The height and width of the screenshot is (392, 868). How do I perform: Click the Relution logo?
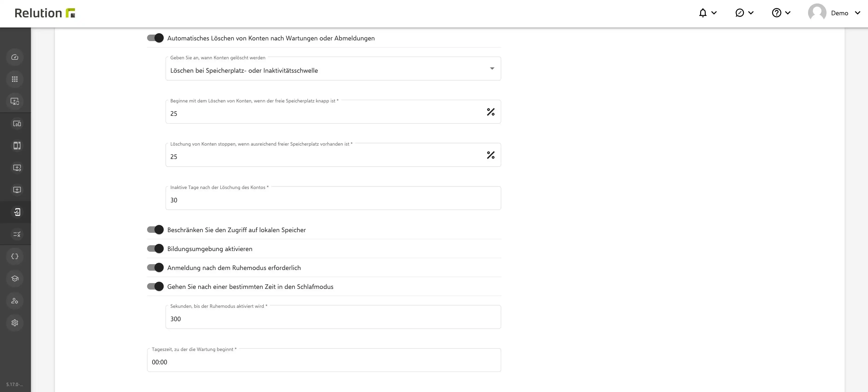(x=45, y=13)
